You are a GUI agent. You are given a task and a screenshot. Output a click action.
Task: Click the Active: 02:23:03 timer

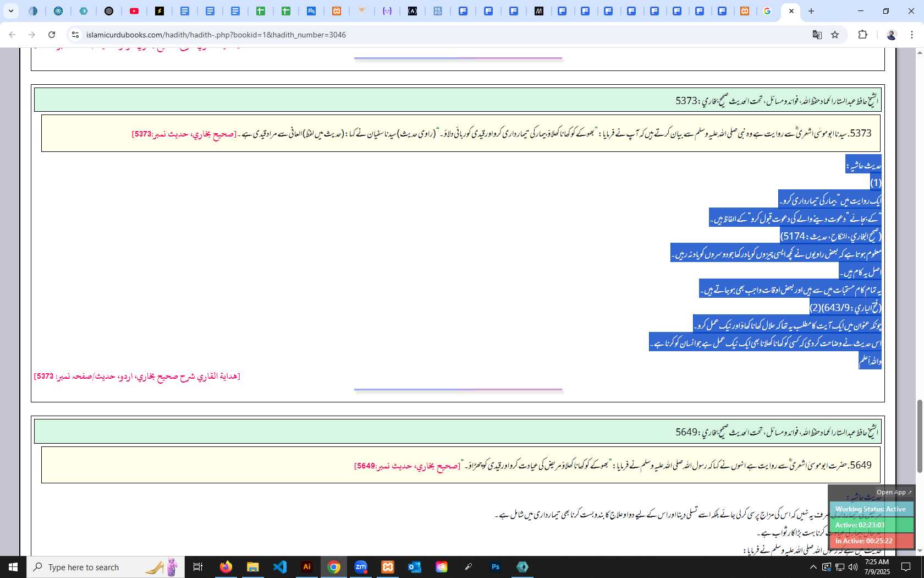871,525
